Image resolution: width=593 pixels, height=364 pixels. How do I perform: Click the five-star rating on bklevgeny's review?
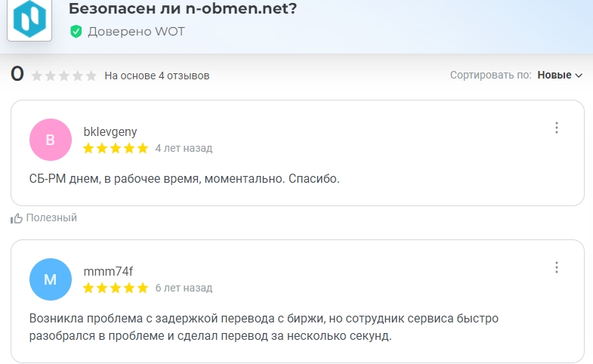click(116, 148)
